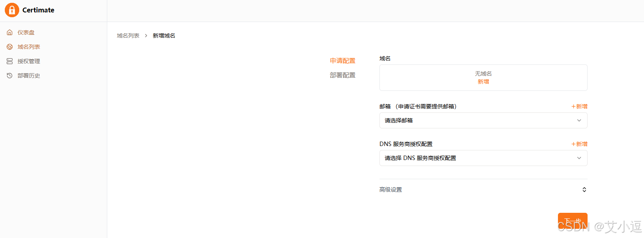
Task: Click the 仪表盘 home icon
Action: [x=10, y=32]
